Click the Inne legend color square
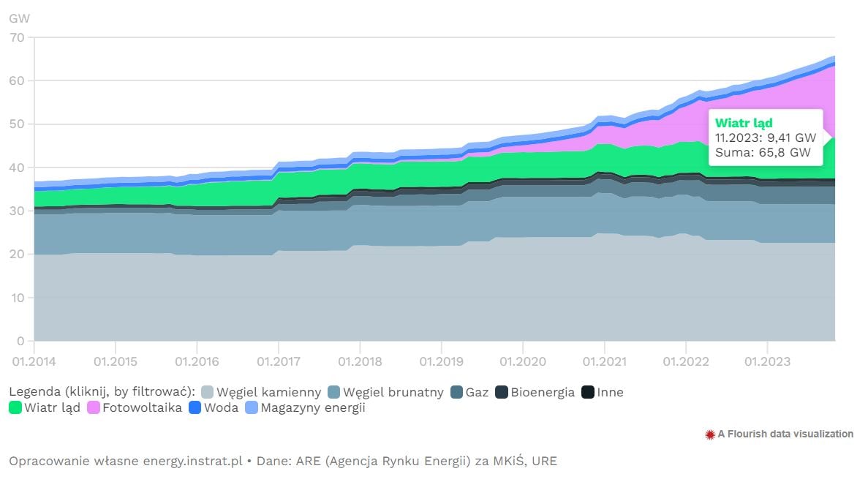The height and width of the screenshot is (482, 868). click(x=588, y=392)
